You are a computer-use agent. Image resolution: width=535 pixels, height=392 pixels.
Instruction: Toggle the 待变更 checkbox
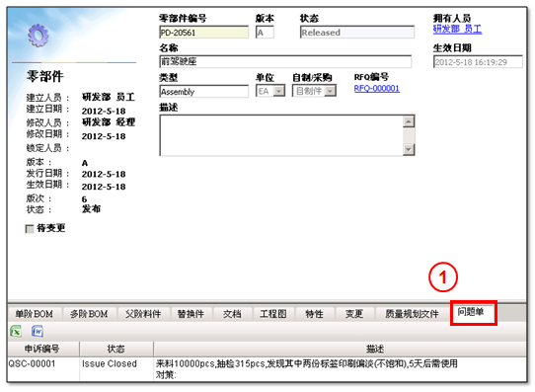30,228
